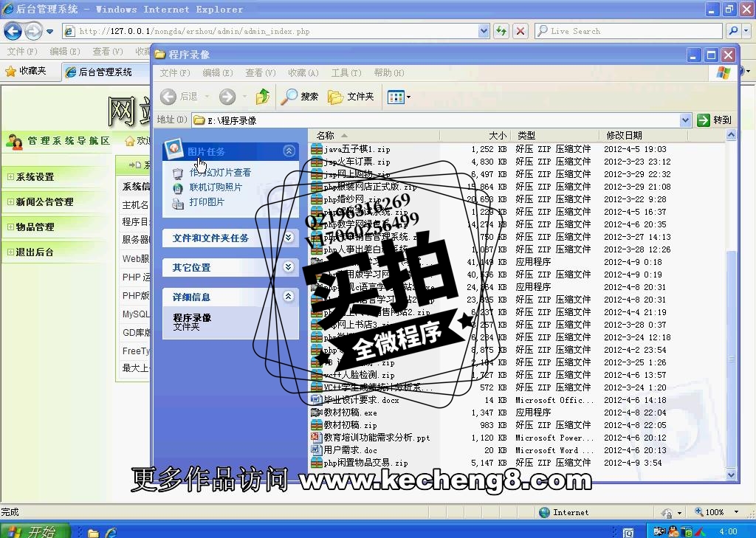The height and width of the screenshot is (538, 756).
Task: Go back in Internet Explorer
Action: point(13,31)
